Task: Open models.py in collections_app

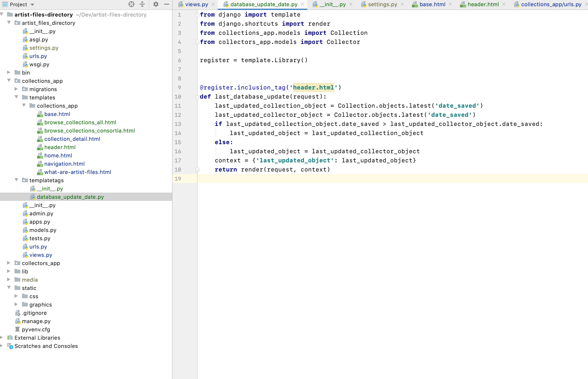Action: tap(43, 230)
